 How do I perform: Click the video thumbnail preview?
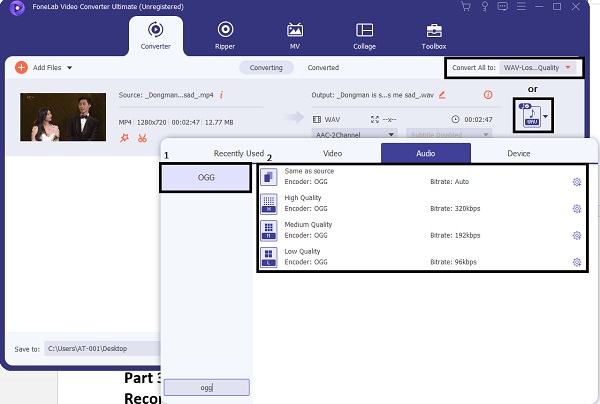[63, 117]
